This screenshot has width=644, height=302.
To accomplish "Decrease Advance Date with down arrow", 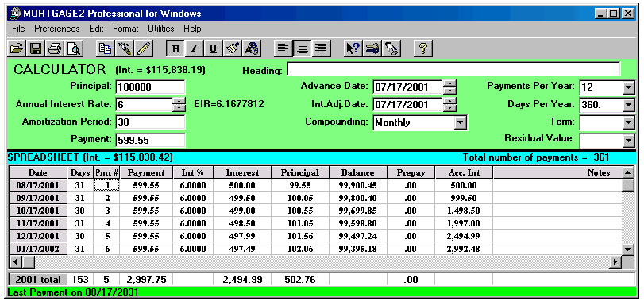I will [x=450, y=91].
